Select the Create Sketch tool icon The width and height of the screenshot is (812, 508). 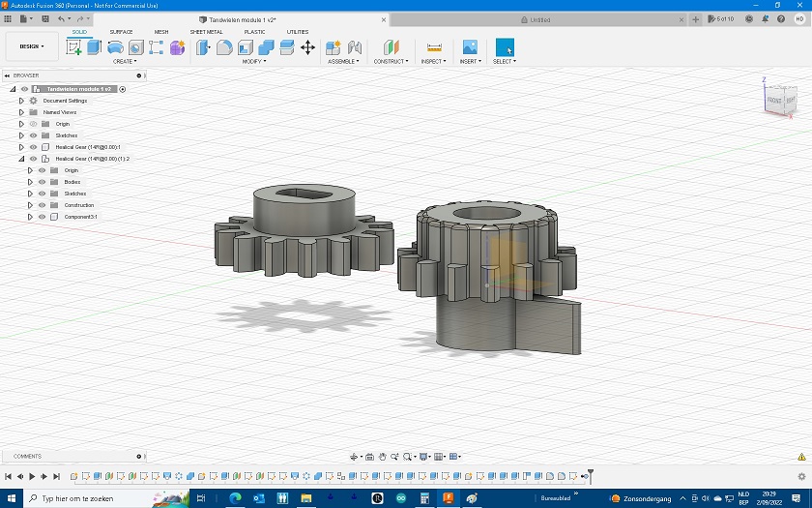click(x=73, y=47)
